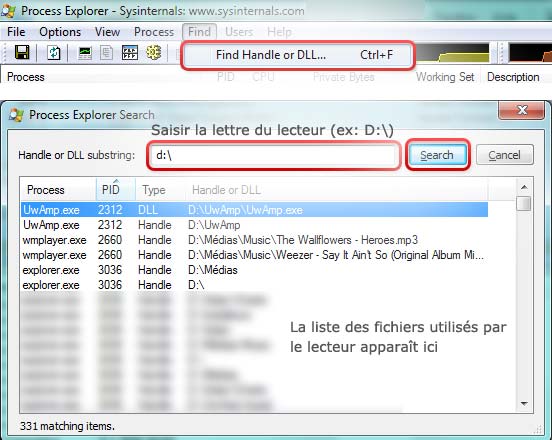This screenshot has height=440, width=552.
Task: Close the Process Explorer Search dialog
Action: coord(521,110)
